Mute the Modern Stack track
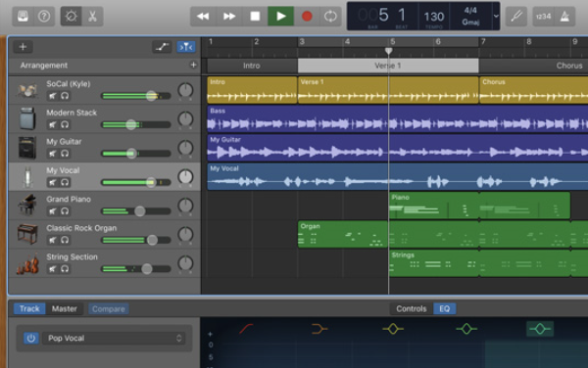The image size is (588, 368). (x=53, y=124)
